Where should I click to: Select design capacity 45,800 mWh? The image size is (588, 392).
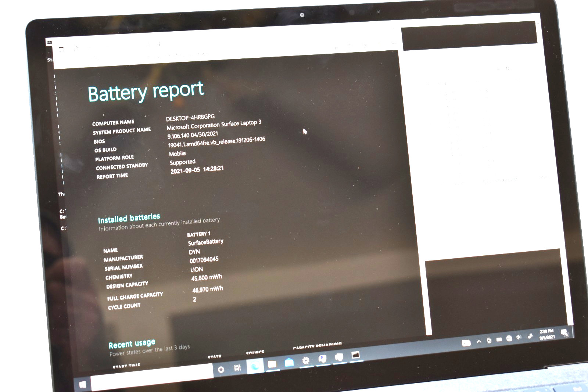(x=206, y=278)
